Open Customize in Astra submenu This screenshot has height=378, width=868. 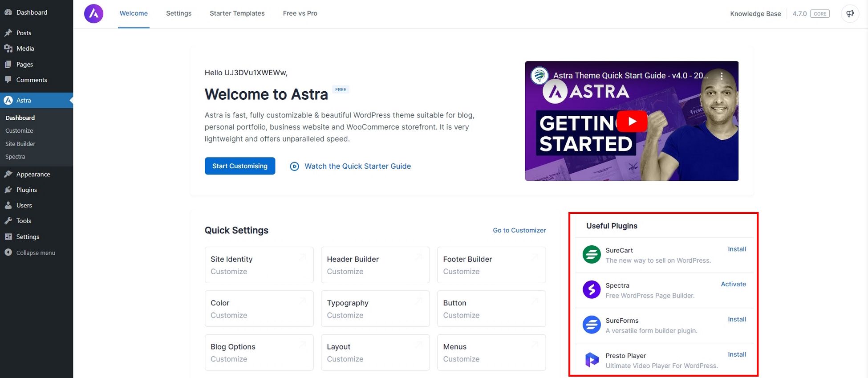tap(19, 131)
